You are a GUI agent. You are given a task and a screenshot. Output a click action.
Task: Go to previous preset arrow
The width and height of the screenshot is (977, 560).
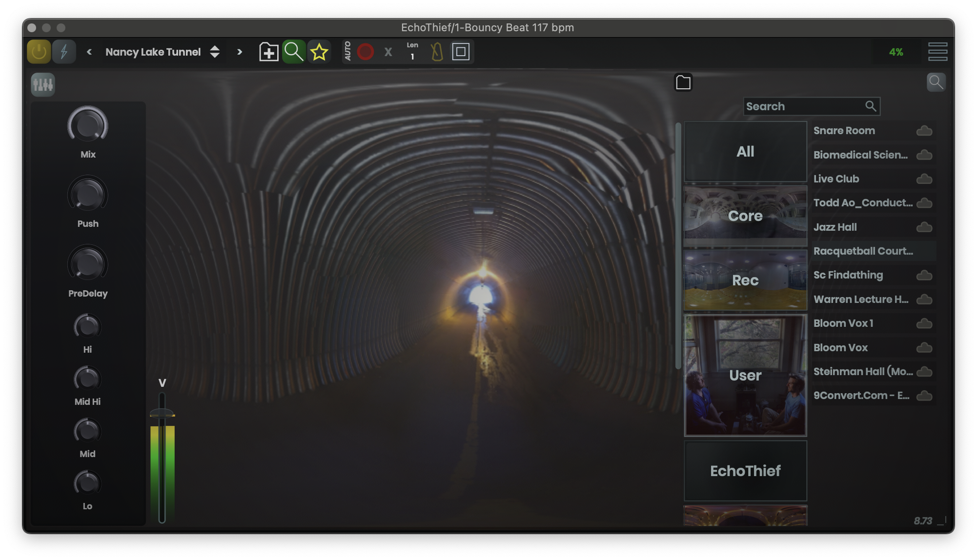[89, 52]
